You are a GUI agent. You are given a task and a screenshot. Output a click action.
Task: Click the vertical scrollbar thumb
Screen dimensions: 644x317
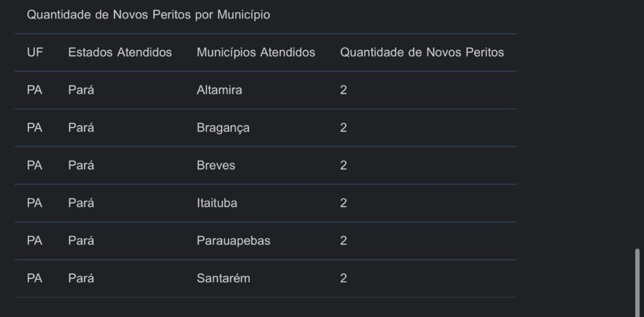pyautogui.click(x=638, y=281)
